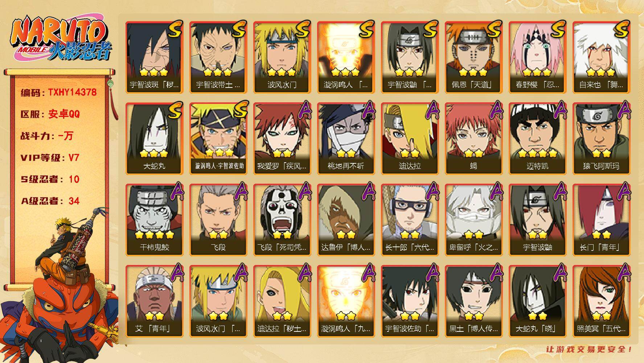
Task: Click the 大蛇丸「晓」 ninja card
Action: [537, 301]
